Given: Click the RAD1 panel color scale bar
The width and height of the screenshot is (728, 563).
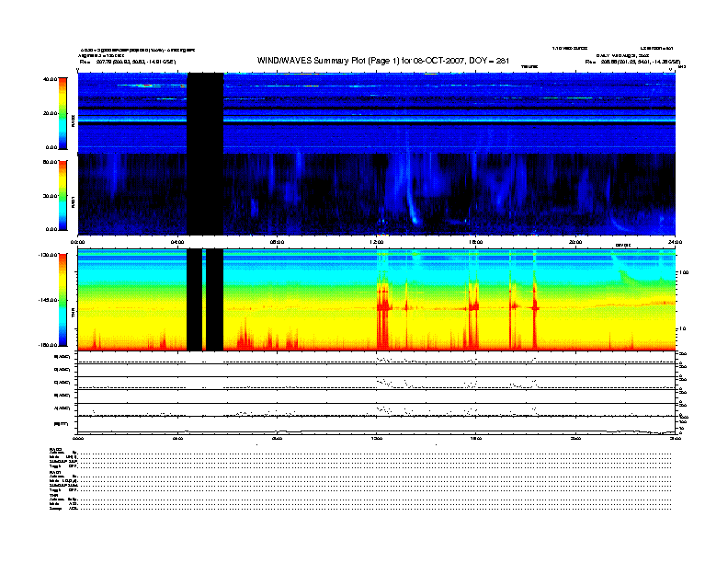Looking at the screenshot, I should (63, 196).
